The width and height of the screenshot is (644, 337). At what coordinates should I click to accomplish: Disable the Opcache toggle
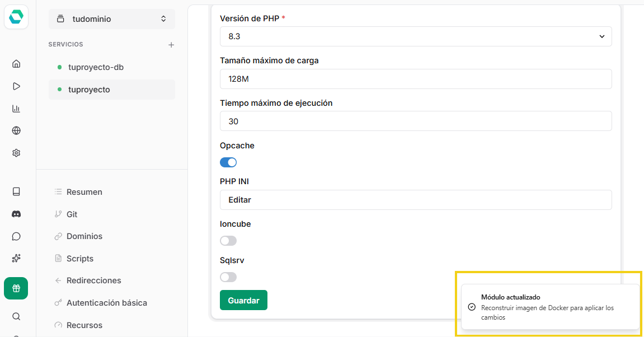pos(228,162)
